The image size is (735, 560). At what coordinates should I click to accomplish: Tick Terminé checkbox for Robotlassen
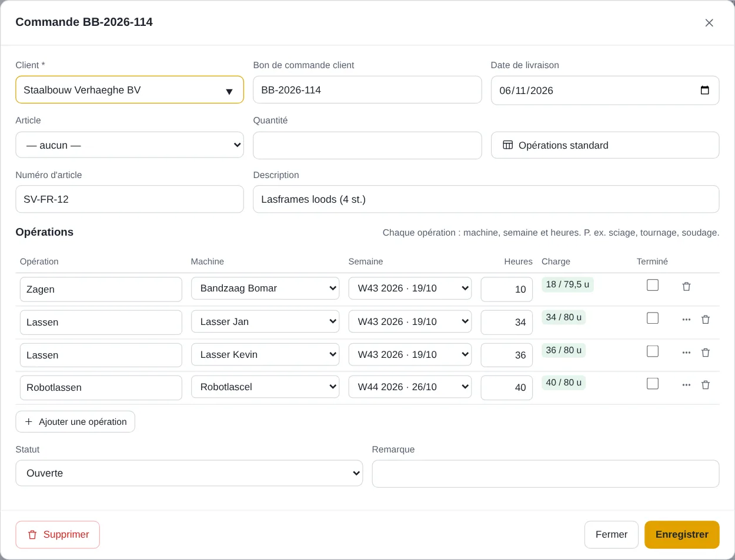653,384
